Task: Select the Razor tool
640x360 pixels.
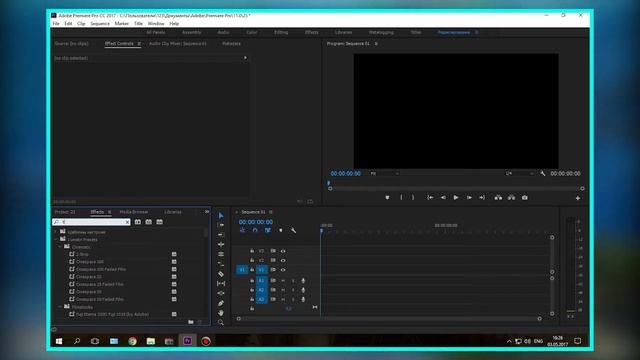Action: [221, 274]
